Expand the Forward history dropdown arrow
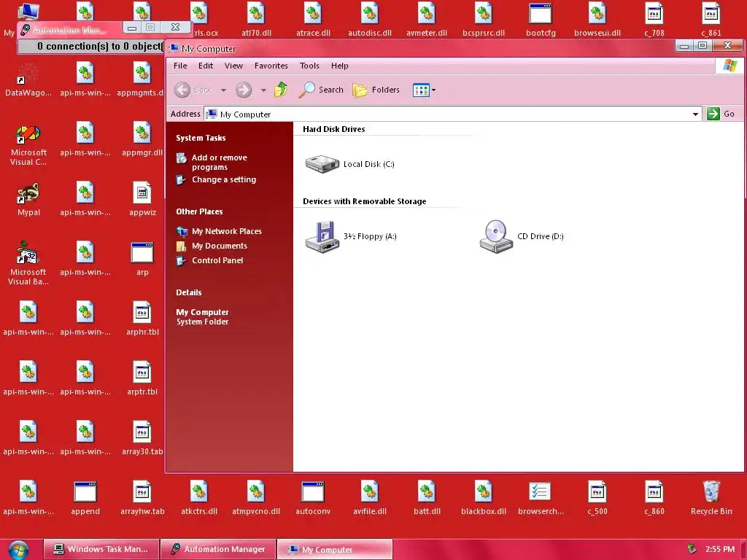This screenshot has width=747, height=560. (x=263, y=90)
